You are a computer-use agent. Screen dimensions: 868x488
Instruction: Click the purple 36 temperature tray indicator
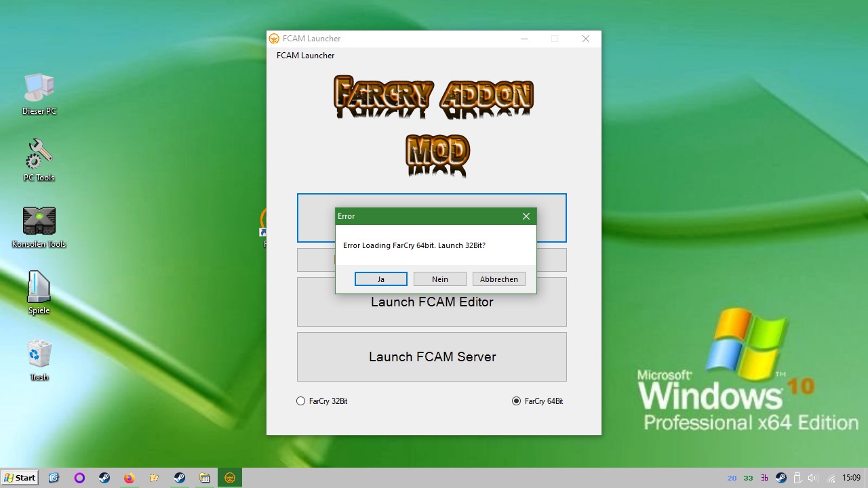pos(765,478)
